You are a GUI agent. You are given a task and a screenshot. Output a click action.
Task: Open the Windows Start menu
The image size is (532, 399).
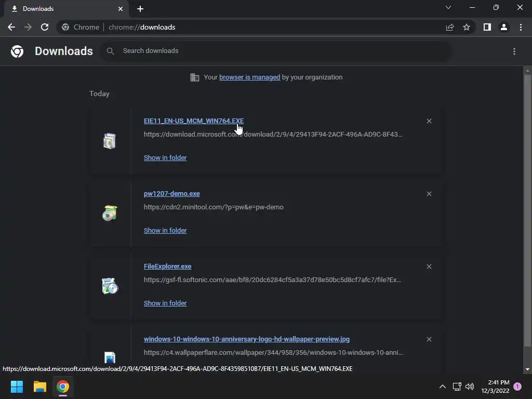(x=17, y=387)
